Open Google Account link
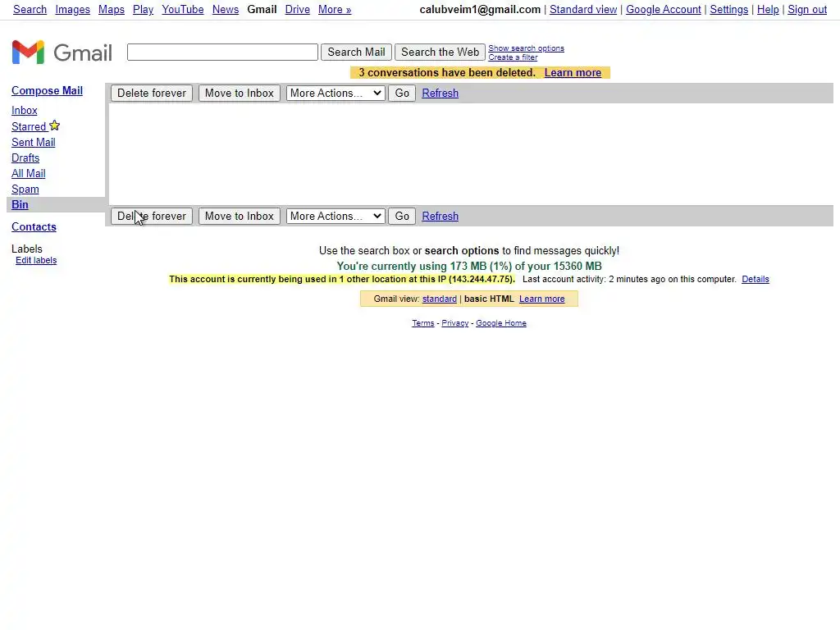840x630 pixels. pos(663,10)
